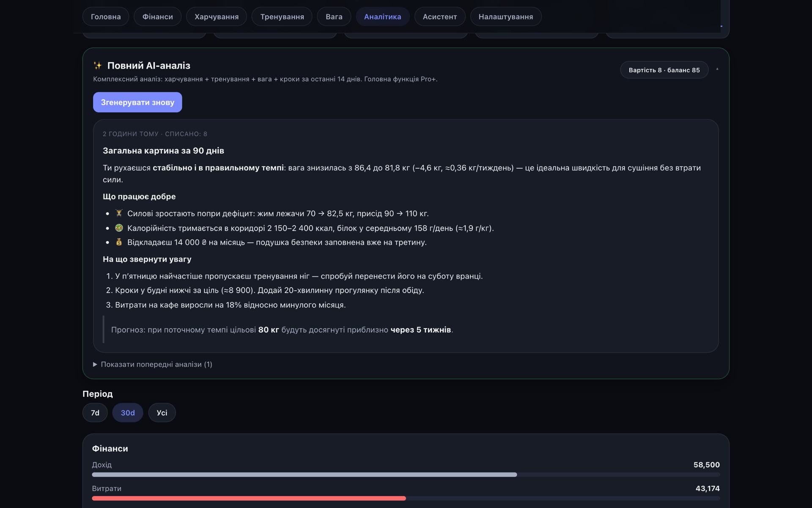This screenshot has height=508, width=812.
Task: Go to the Харчування tab
Action: click(217, 17)
